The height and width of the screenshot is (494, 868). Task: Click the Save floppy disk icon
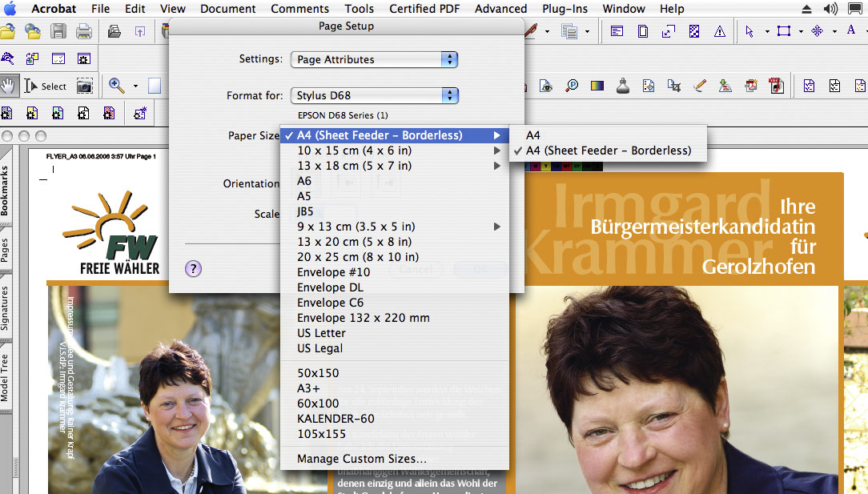pos(58,32)
